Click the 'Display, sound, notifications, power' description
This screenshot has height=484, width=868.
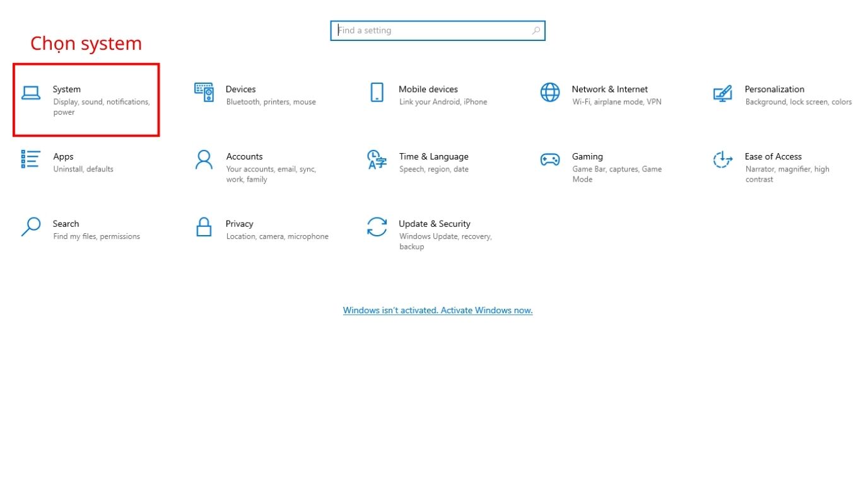pos(102,107)
